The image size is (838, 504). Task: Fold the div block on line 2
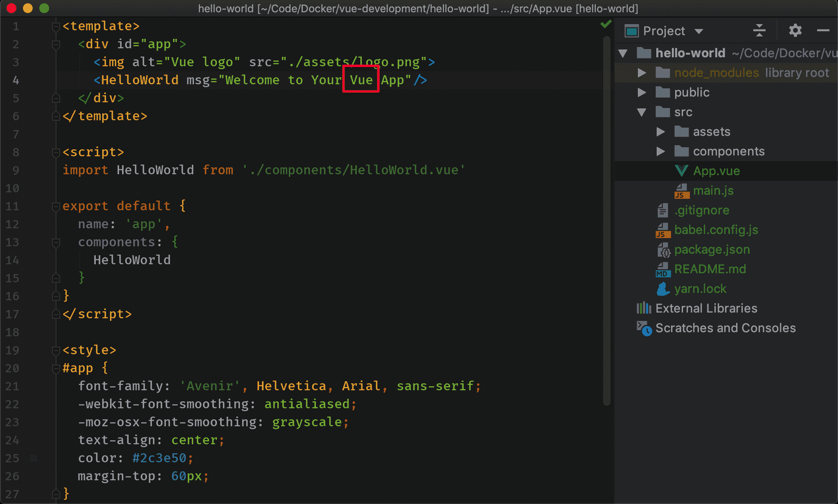(56, 45)
